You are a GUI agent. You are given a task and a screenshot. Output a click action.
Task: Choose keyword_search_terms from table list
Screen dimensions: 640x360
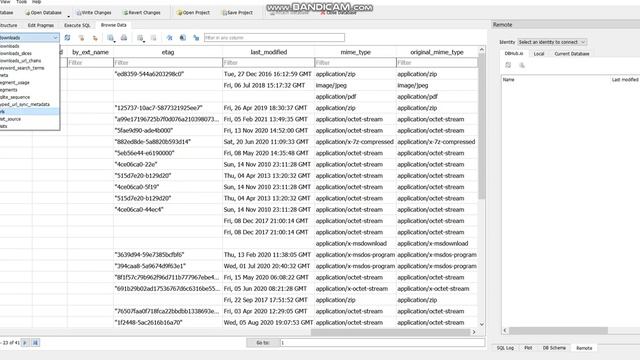point(29,68)
